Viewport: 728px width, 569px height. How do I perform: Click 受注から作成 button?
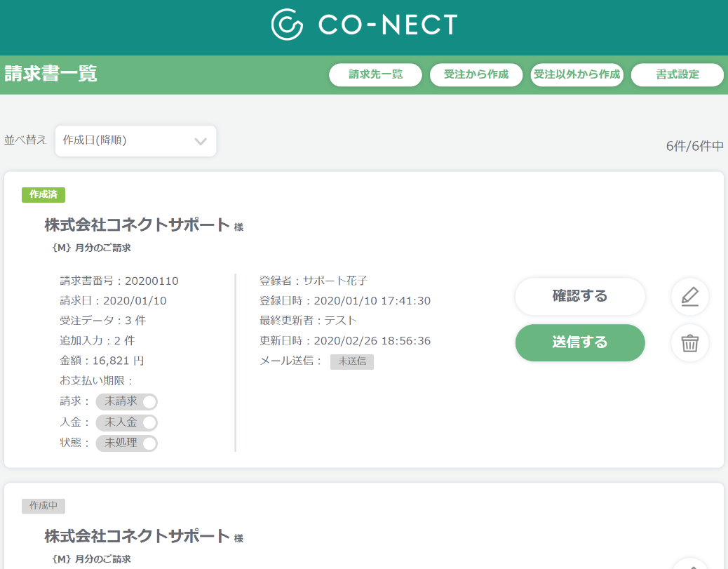(x=476, y=75)
